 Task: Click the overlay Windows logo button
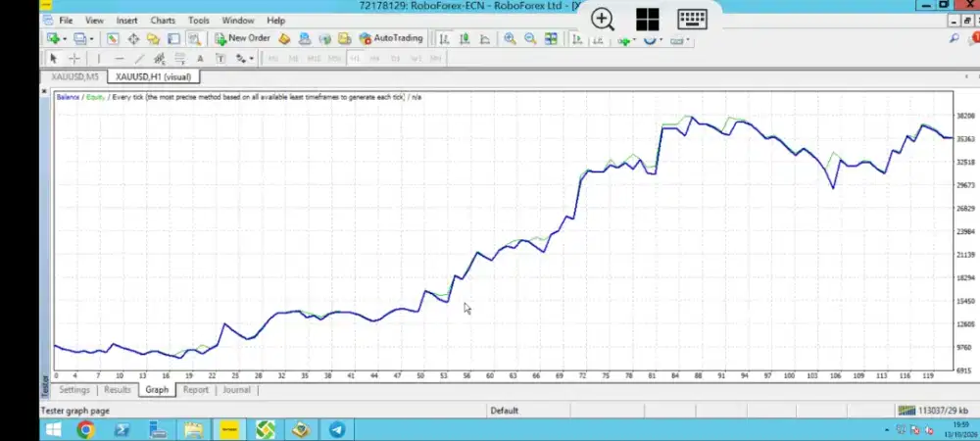coord(648,20)
